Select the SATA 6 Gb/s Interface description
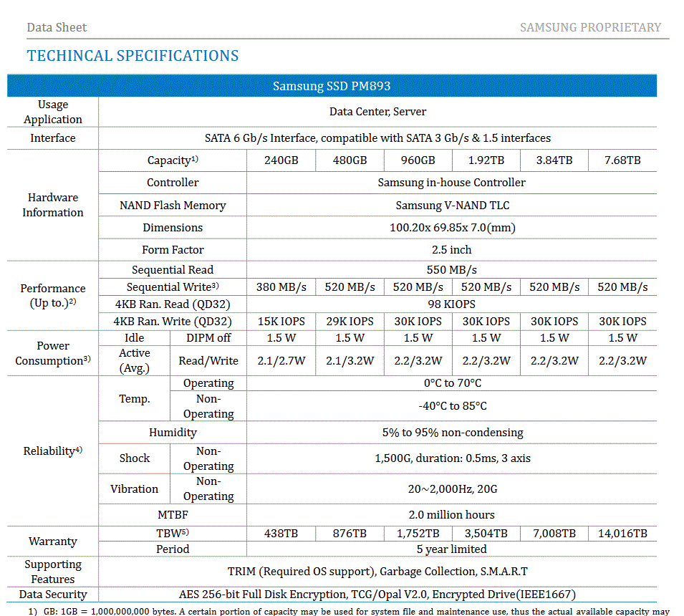Image resolution: width=684 pixels, height=616 pixels. coord(377,138)
